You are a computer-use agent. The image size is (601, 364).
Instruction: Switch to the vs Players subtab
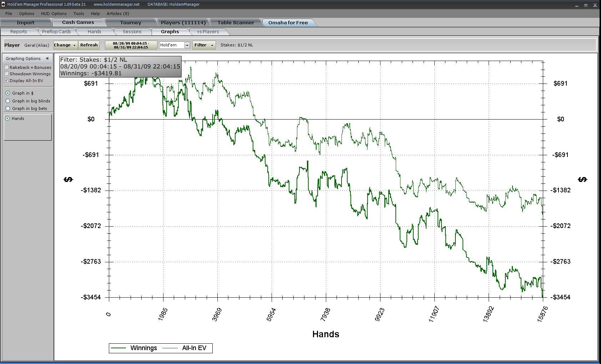pyautogui.click(x=208, y=32)
